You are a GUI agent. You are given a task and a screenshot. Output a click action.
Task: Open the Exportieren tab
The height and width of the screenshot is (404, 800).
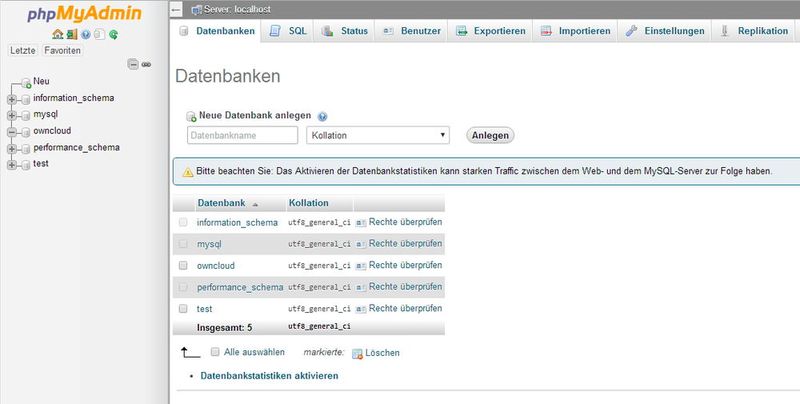pyautogui.click(x=490, y=31)
